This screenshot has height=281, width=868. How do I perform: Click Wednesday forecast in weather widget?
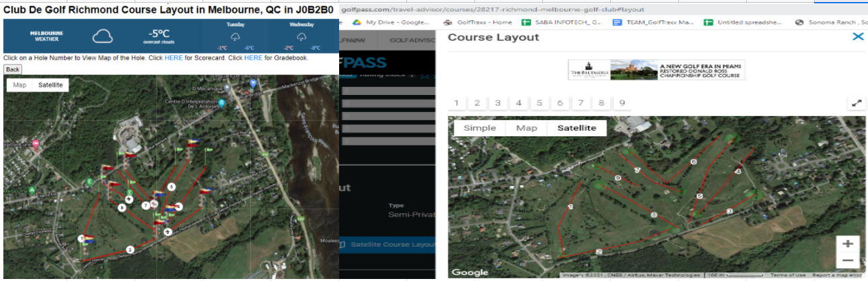point(301,36)
